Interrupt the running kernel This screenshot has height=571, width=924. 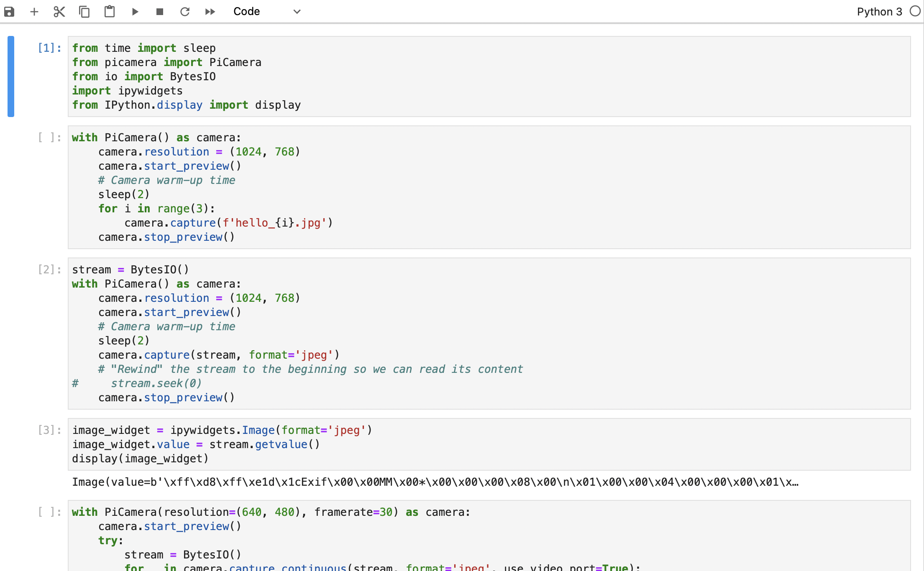pos(159,12)
